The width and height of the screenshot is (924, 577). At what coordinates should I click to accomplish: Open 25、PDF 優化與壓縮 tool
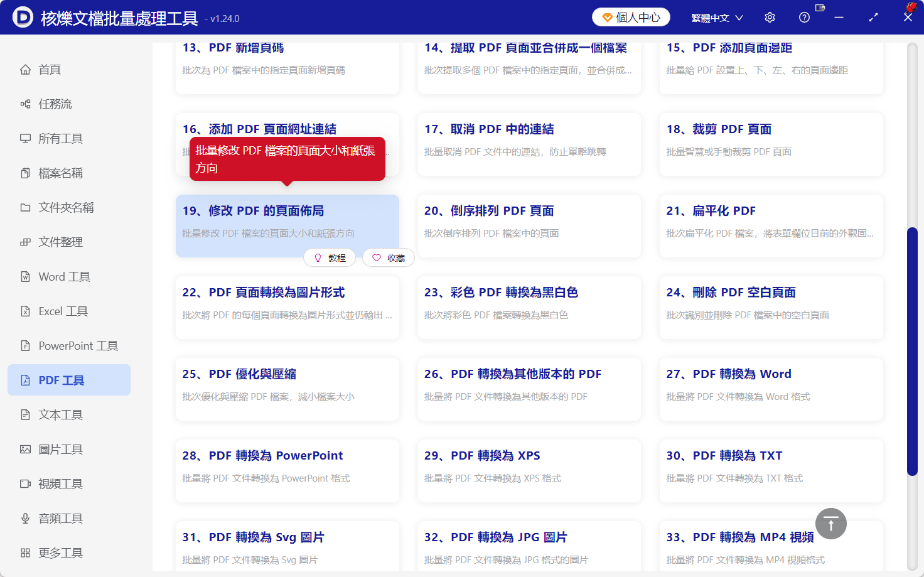[x=287, y=389]
